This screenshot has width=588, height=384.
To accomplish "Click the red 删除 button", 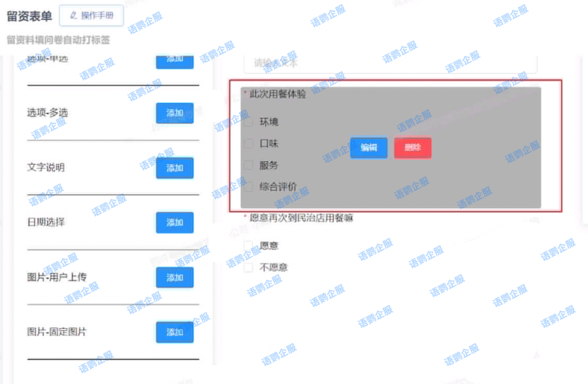I will pyautogui.click(x=413, y=148).
